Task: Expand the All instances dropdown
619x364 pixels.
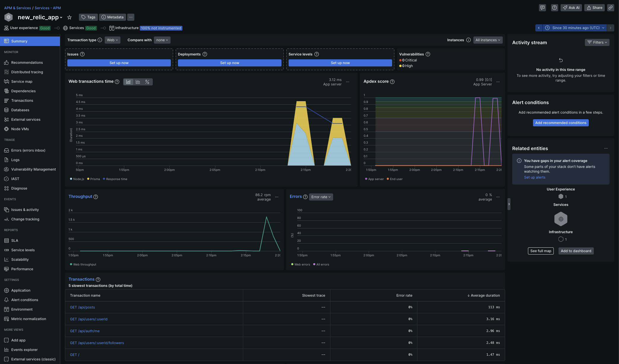Action: tap(488, 40)
